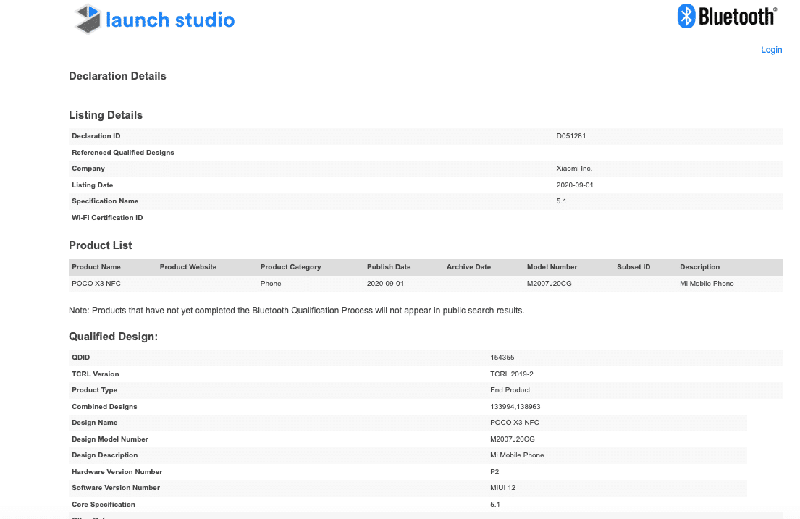Click the Archive Date column header

[469, 267]
